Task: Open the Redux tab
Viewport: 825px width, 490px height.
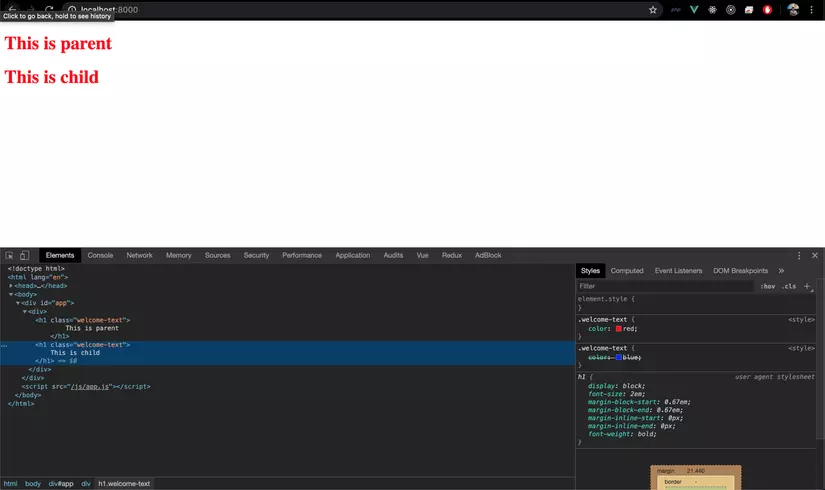Action: 452,255
